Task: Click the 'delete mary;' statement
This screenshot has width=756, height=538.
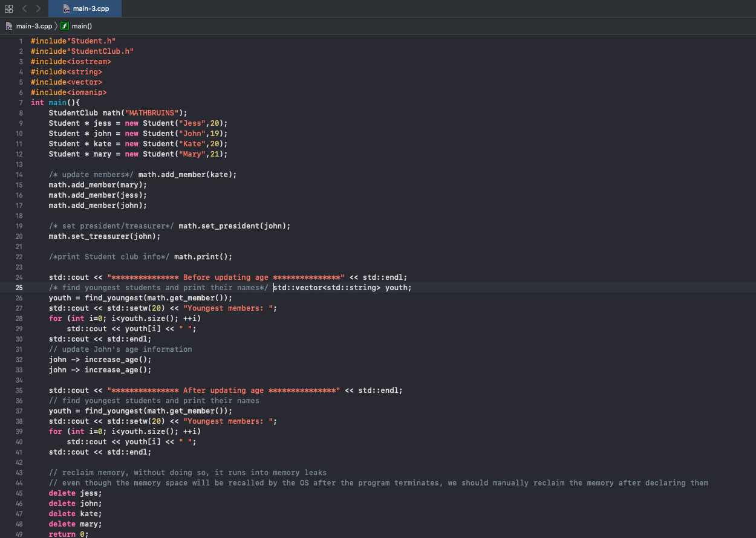Action: pos(76,524)
